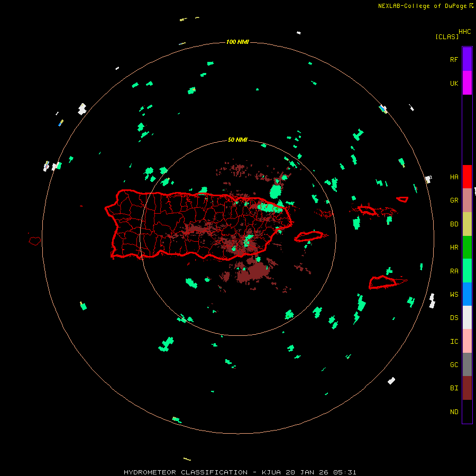The width and height of the screenshot is (476, 476).
Task: Click the ND black legend swatch
Action: coord(467,411)
